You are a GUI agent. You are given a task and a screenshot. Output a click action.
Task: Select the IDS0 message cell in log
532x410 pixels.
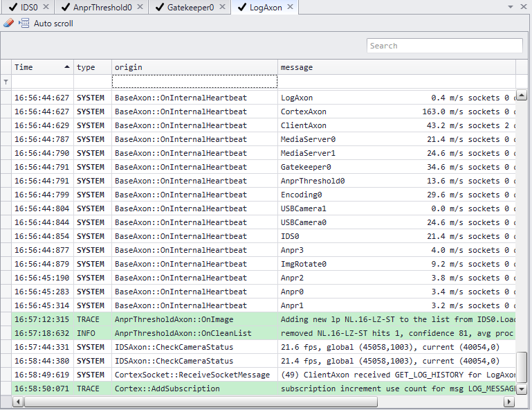[x=396, y=236]
